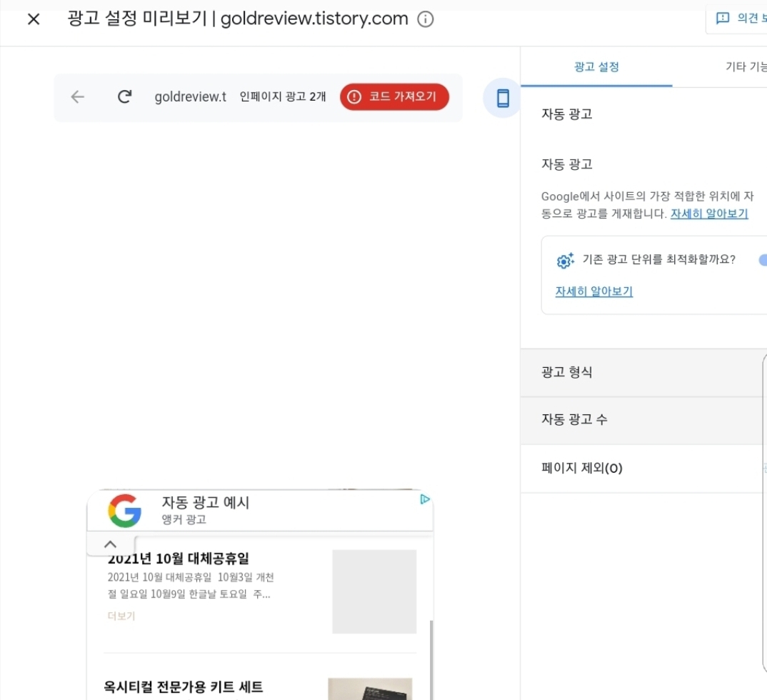The height and width of the screenshot is (700, 767).
Task: Switch to the 기타 기능 tab
Action: point(746,67)
